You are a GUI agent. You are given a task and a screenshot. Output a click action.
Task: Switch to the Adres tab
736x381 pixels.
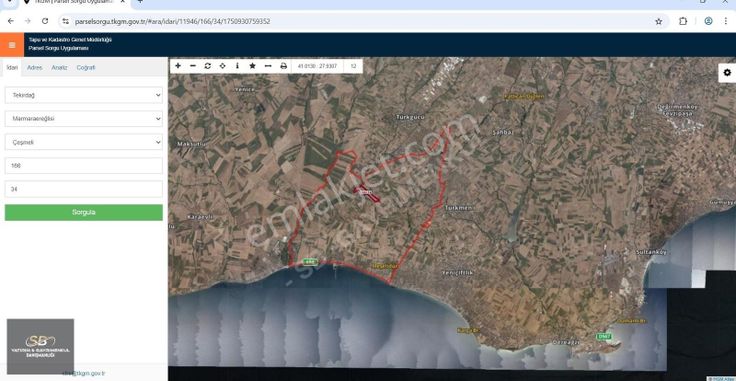point(35,68)
